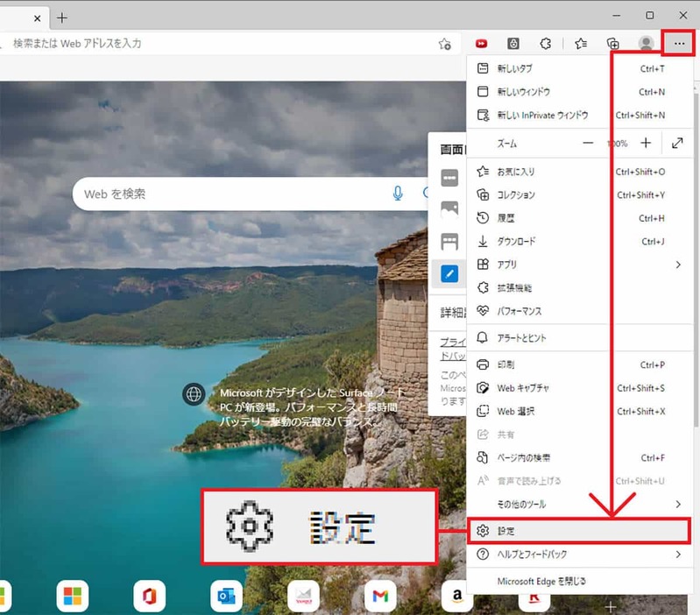
Task: Open the Favorites toolbar star-list icon
Action: pos(581,43)
